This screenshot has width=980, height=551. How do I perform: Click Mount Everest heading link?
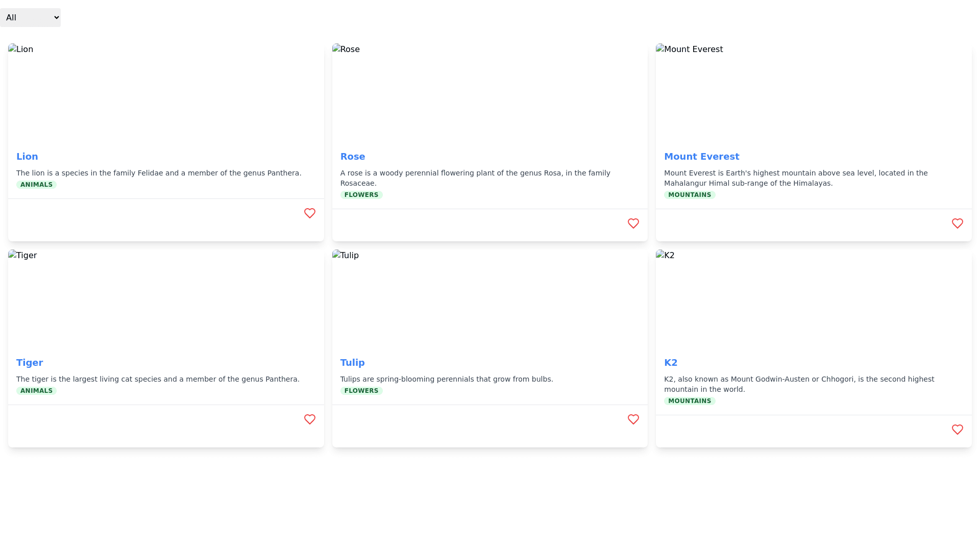click(x=701, y=157)
